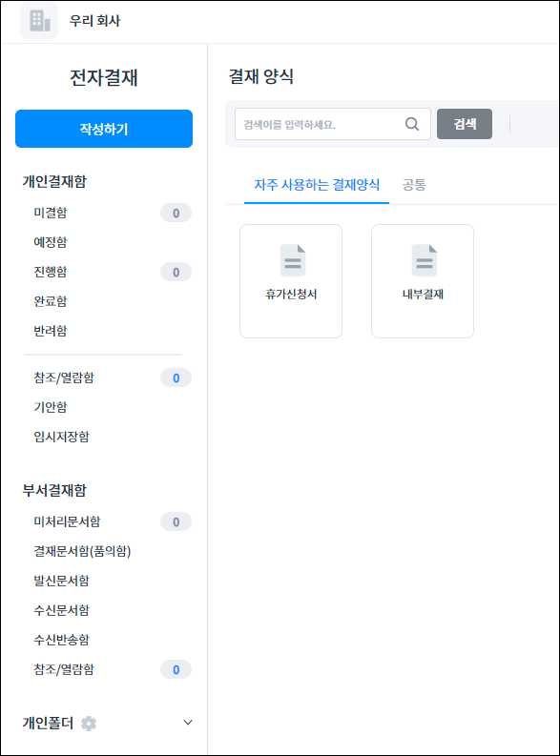Click the 내부결재 card label
The height and width of the screenshot is (756, 560).
tap(423, 295)
